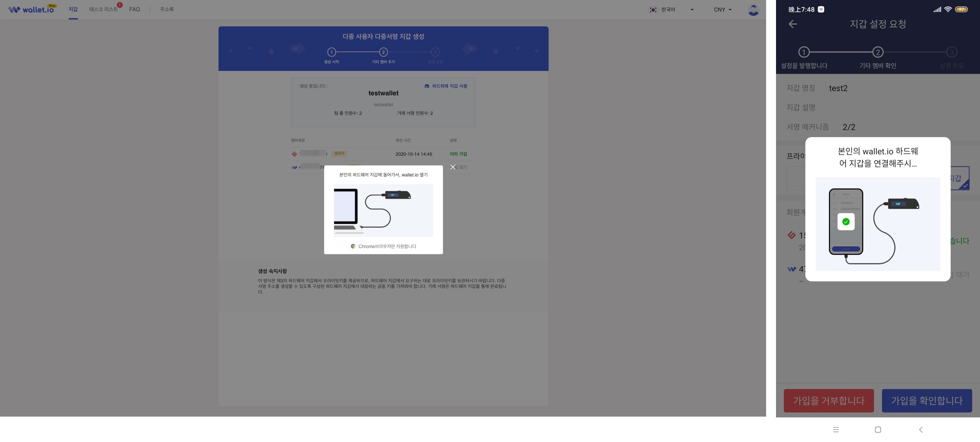This screenshot has height=442, width=980.
Task: Close the hardware wallet popup
Action: (452, 167)
